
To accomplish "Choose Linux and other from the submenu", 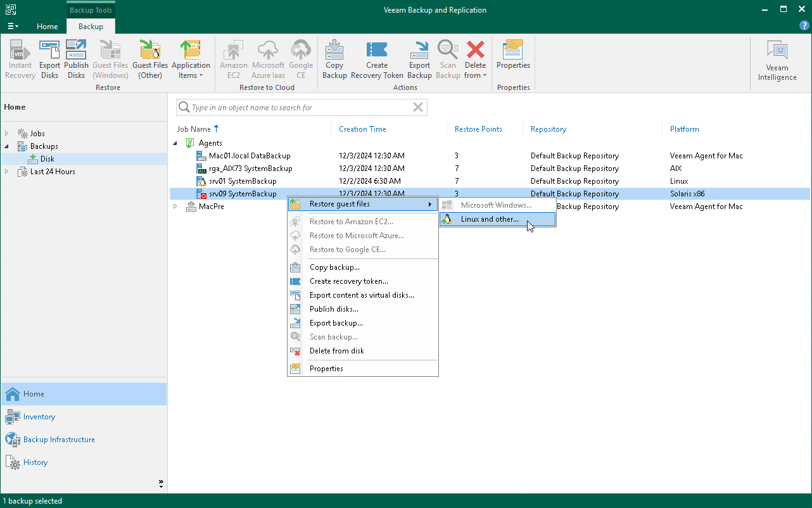I will coord(497,219).
